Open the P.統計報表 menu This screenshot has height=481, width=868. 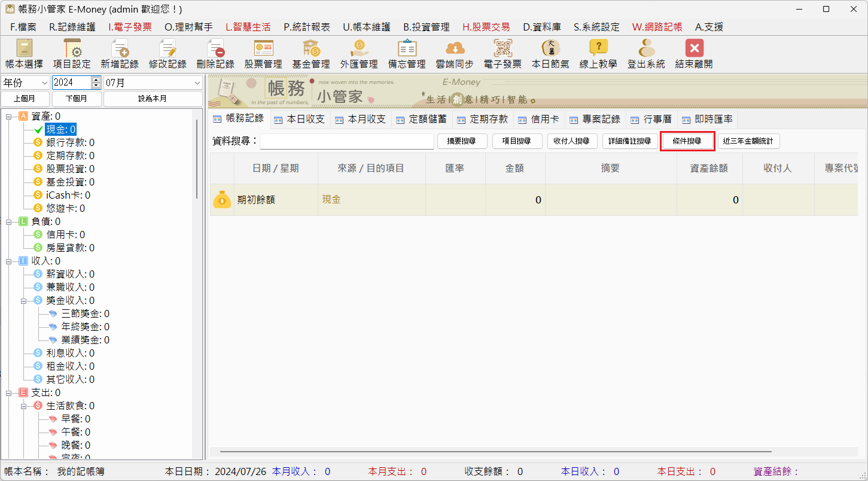pos(307,27)
